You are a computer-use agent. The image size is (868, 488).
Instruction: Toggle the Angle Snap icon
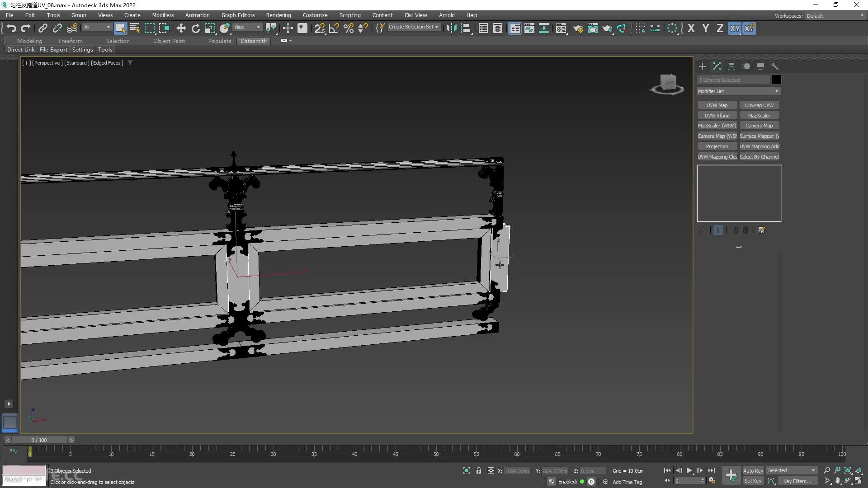[334, 28]
